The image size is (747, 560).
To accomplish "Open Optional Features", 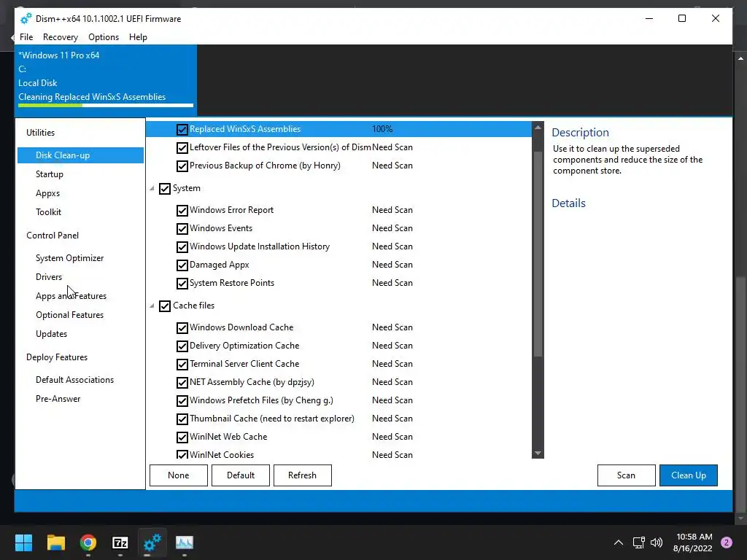I will 69,315.
